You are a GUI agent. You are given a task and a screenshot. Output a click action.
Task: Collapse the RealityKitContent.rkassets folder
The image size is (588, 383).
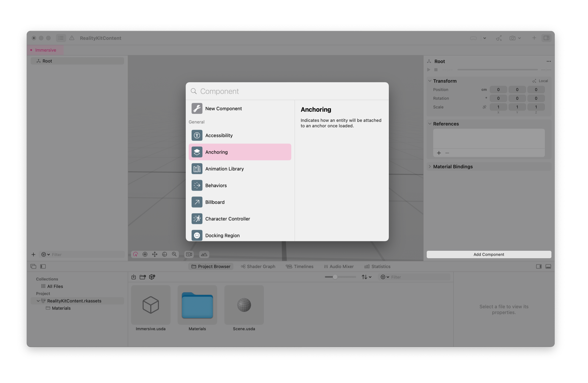point(38,301)
